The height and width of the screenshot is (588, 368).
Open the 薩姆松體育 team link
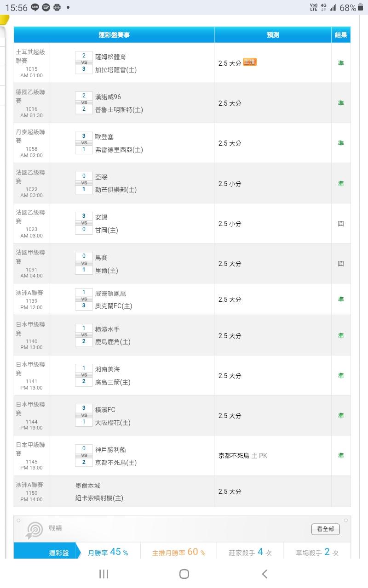(110, 57)
